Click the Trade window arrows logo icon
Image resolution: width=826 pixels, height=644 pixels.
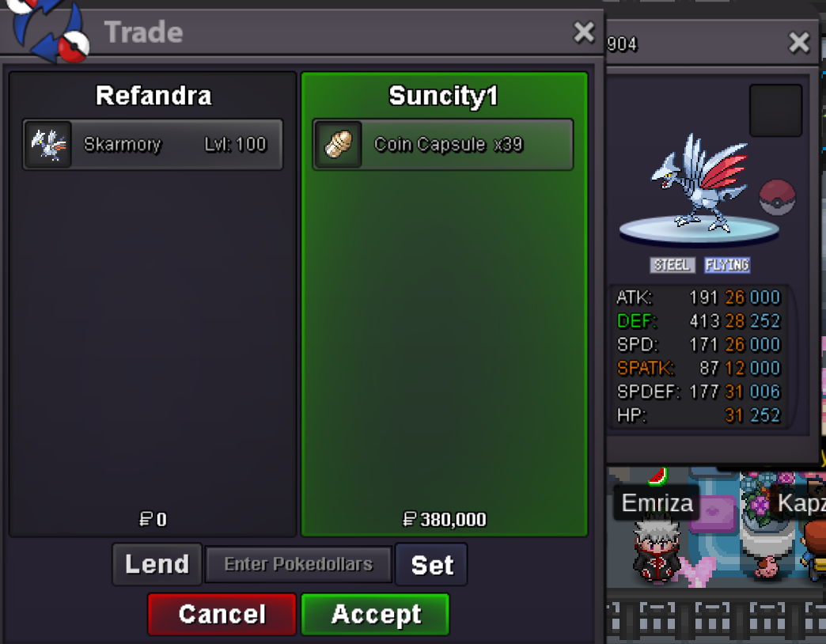pos(48,29)
